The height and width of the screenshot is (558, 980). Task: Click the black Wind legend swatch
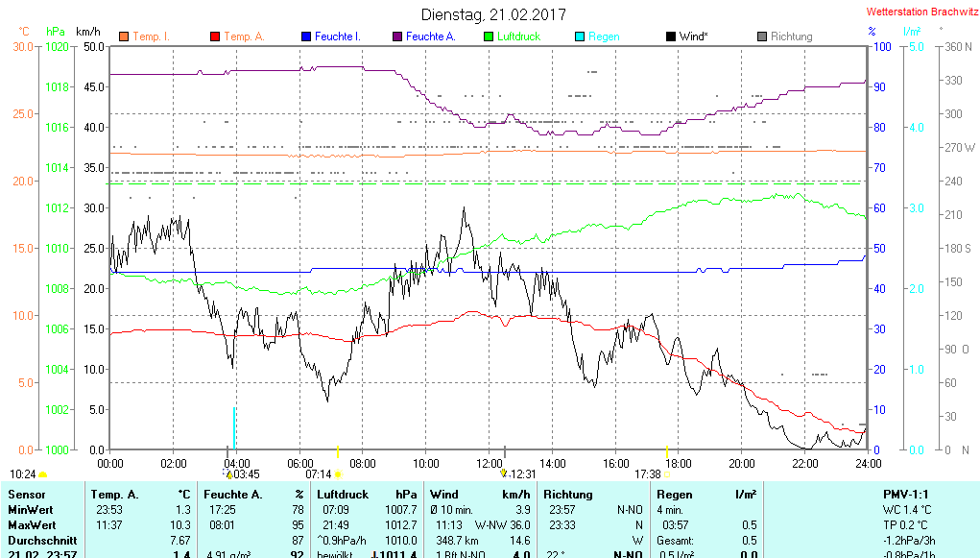click(x=670, y=36)
